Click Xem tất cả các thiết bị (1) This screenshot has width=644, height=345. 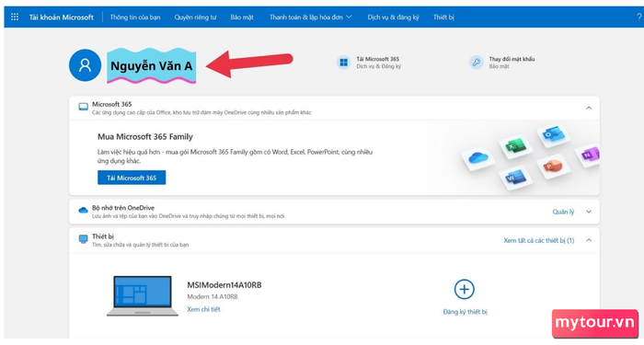(x=539, y=240)
